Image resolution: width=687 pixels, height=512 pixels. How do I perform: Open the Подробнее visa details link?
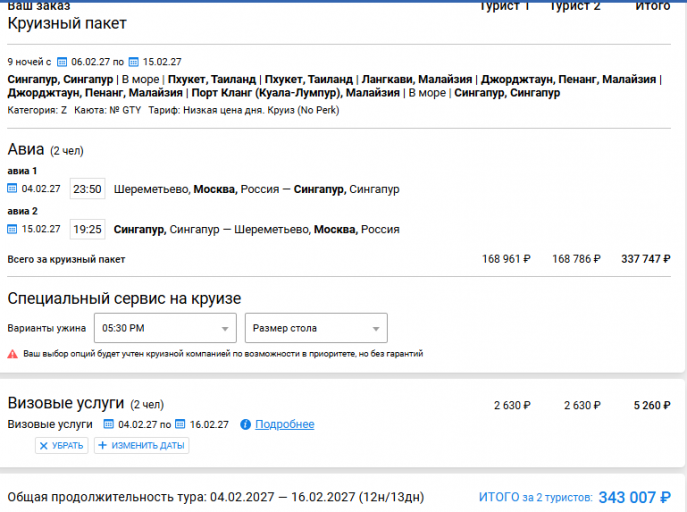click(x=285, y=424)
